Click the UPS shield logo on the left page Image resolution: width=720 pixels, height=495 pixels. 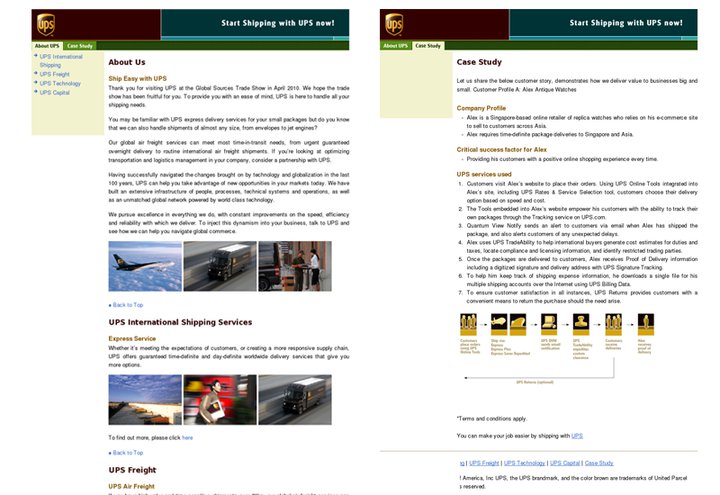[x=46, y=24]
